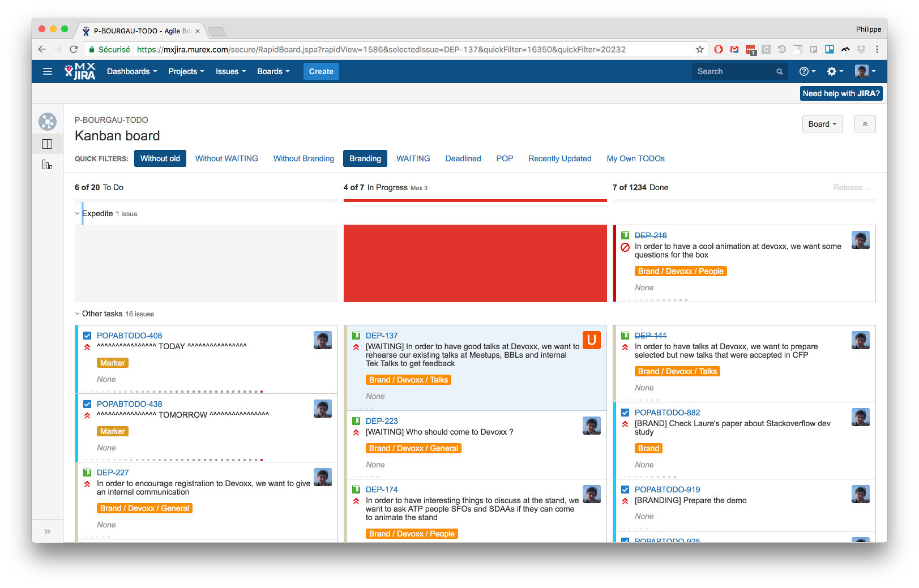This screenshot has width=919, height=588.
Task: Click the task checkbox icon on POPABTODO-882
Action: (625, 413)
